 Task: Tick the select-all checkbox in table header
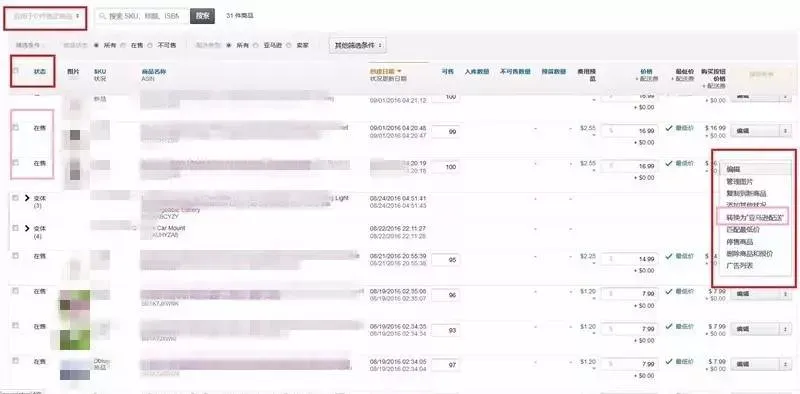[15, 71]
